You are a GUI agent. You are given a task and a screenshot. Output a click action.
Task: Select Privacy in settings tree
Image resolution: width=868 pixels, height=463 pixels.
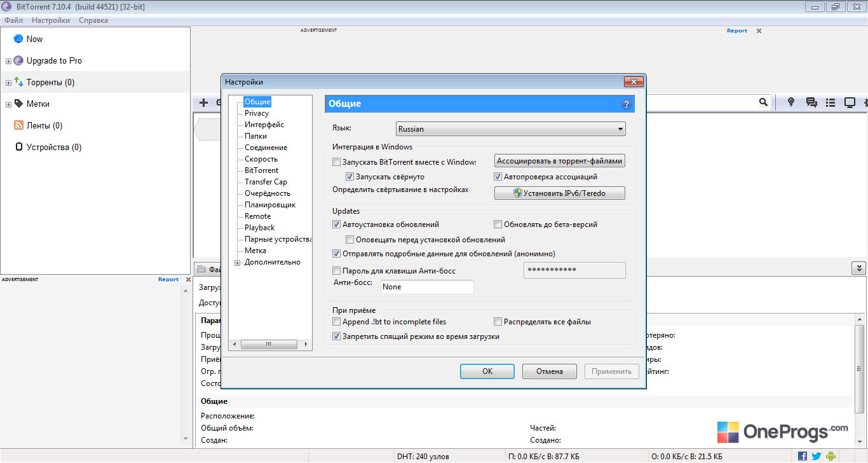pos(257,113)
